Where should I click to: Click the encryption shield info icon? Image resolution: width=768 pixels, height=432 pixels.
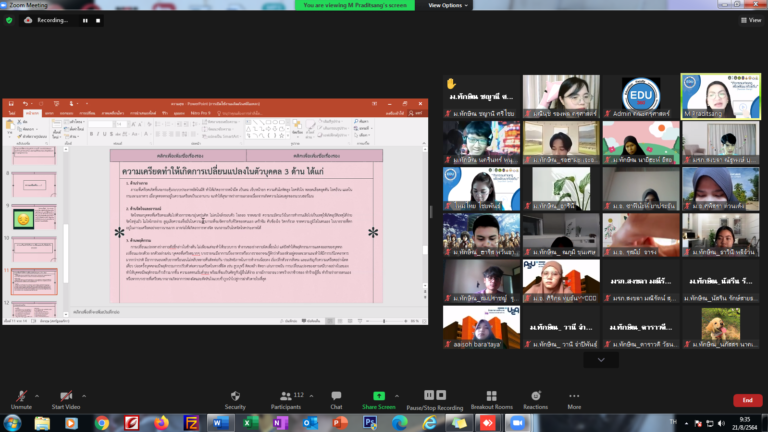pos(10,20)
